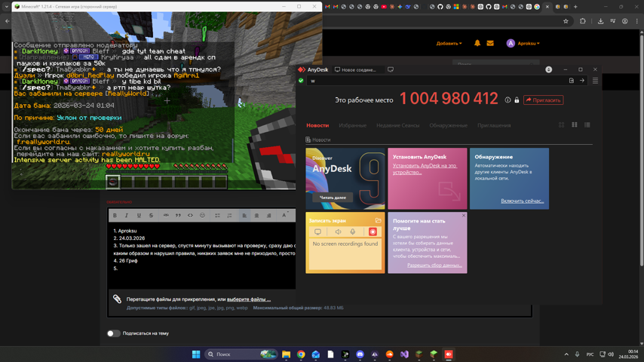
Task: Open recordings folder in Записать экран card
Action: click(x=378, y=221)
